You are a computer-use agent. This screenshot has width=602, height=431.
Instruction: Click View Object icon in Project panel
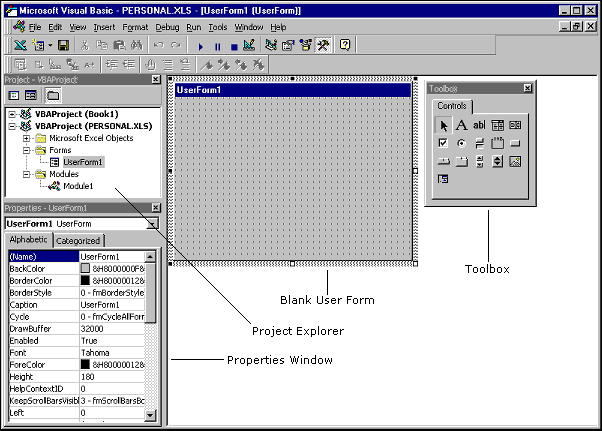(x=31, y=95)
